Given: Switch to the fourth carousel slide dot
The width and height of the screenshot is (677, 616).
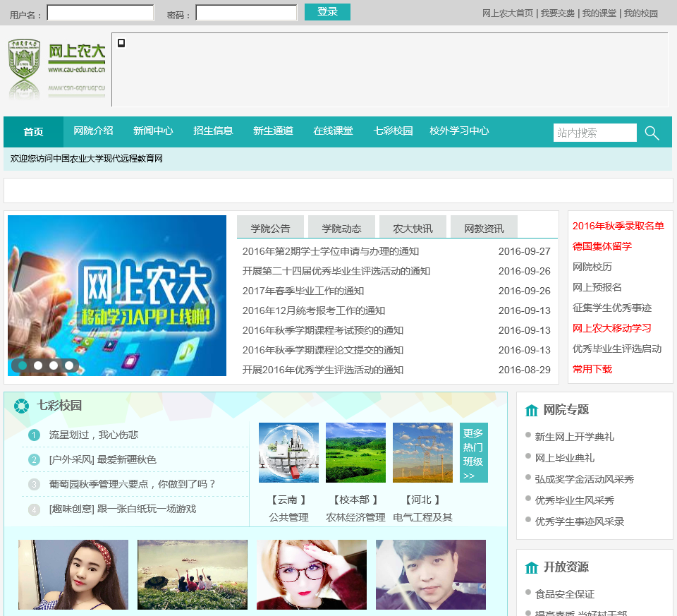Looking at the screenshot, I should tap(69, 366).
